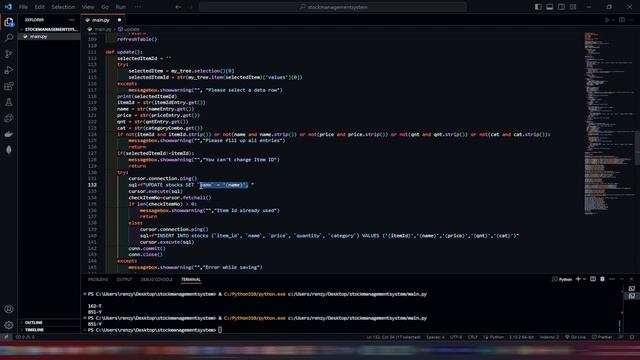Image resolution: width=640 pixels, height=360 pixels.
Task: Select the first terminal instance in terminal list
Action: 631,289
